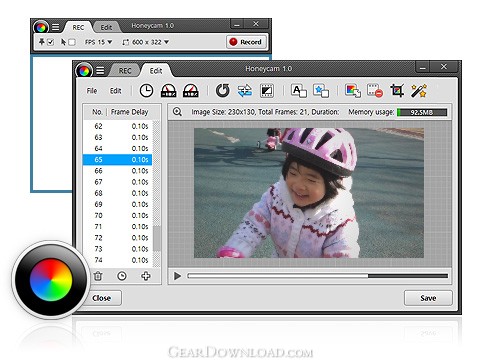
Task: Select the Edit tab in front window
Action: tap(156, 71)
